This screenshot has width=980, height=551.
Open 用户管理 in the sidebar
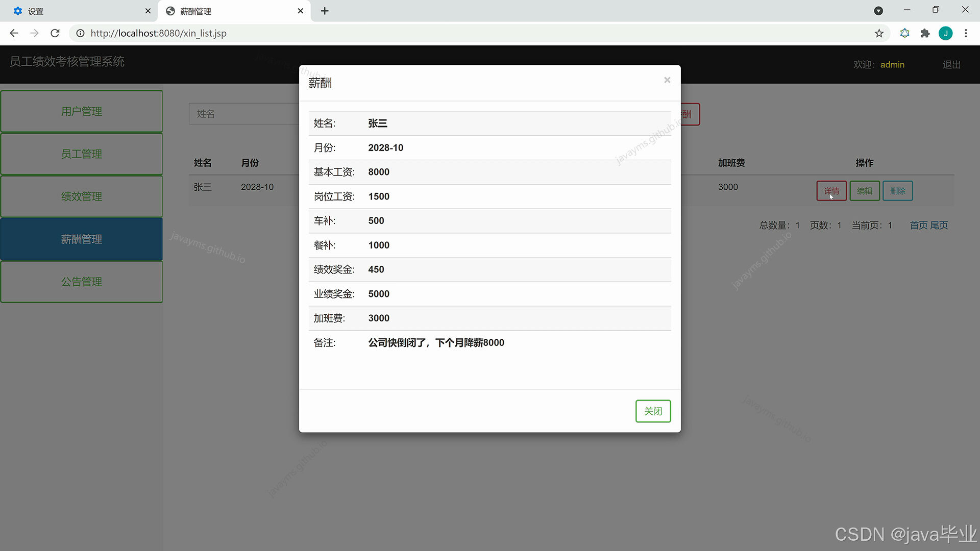point(82,111)
